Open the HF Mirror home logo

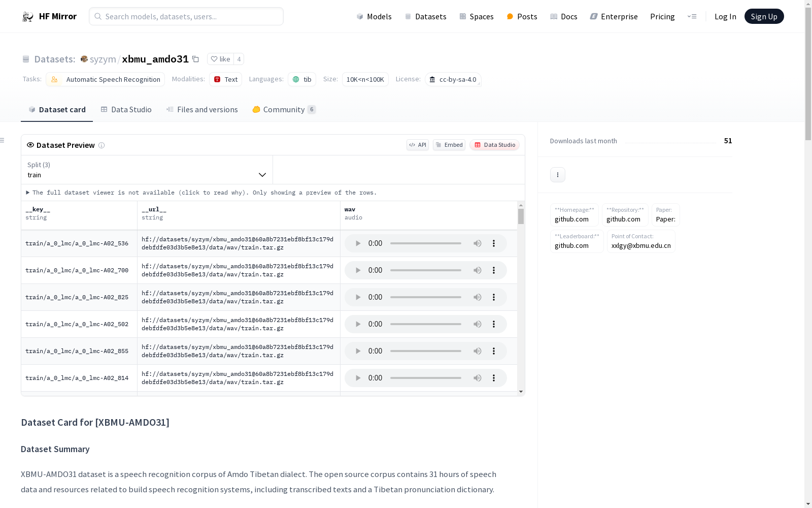coord(49,16)
